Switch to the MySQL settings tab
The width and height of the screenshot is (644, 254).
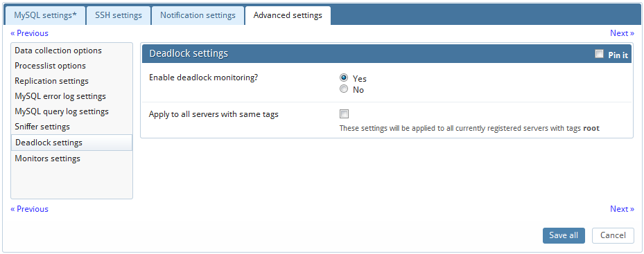point(45,16)
